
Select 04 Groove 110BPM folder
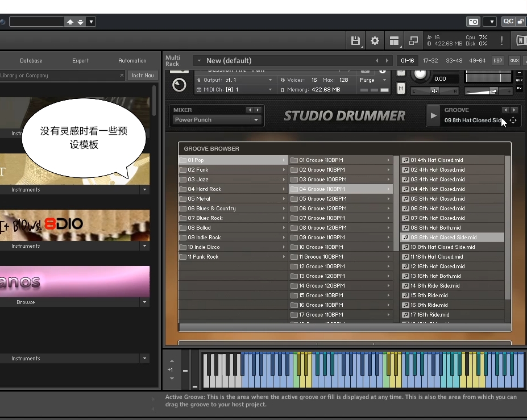(x=341, y=189)
